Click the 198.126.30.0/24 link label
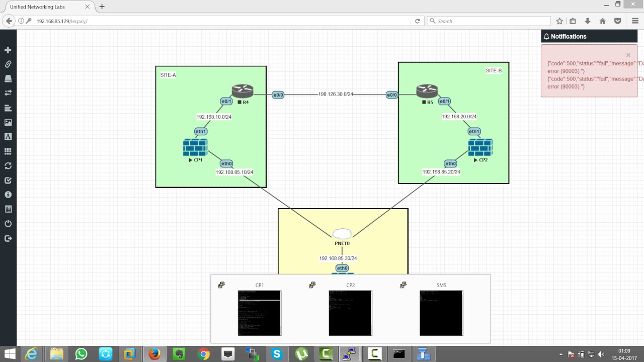 (x=336, y=95)
